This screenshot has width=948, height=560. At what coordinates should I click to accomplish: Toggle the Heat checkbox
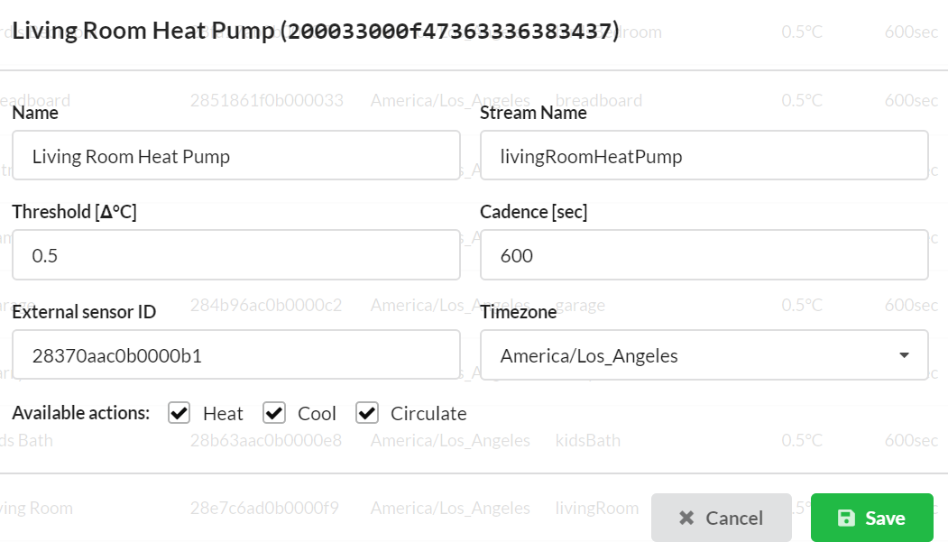pyautogui.click(x=179, y=413)
